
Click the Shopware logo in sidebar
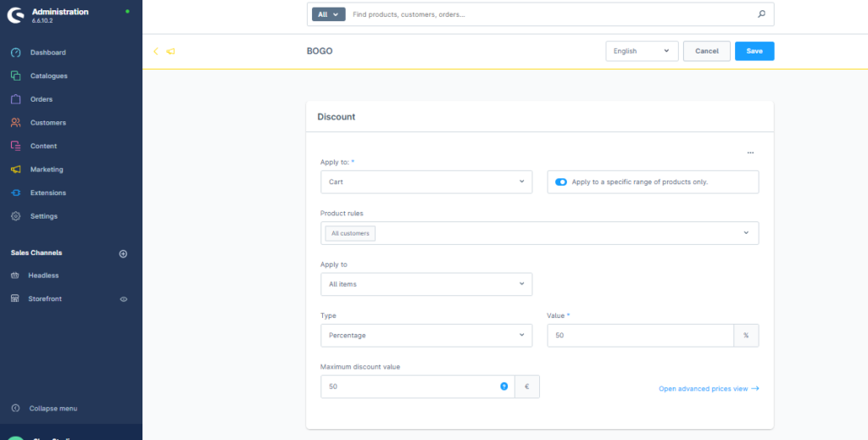pyautogui.click(x=15, y=15)
